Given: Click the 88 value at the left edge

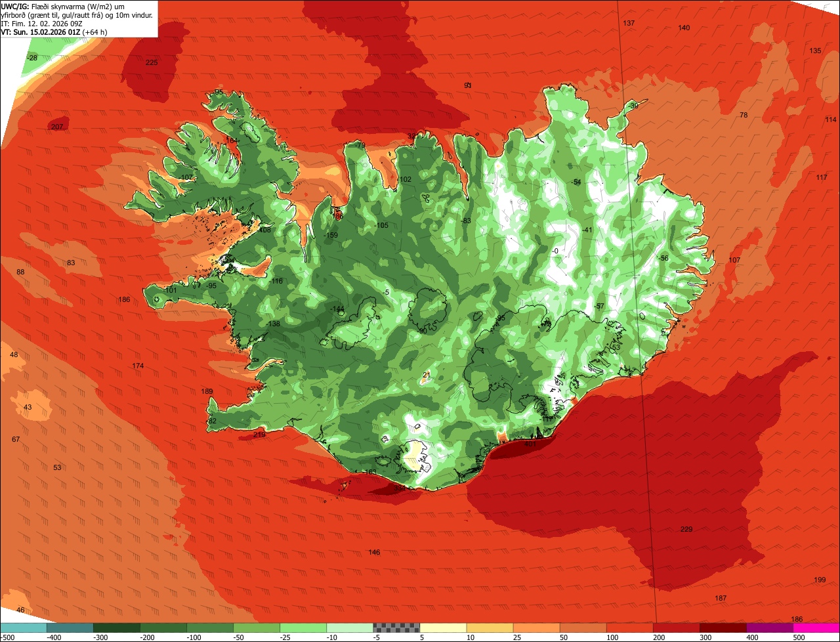Looking at the screenshot, I should (x=20, y=272).
